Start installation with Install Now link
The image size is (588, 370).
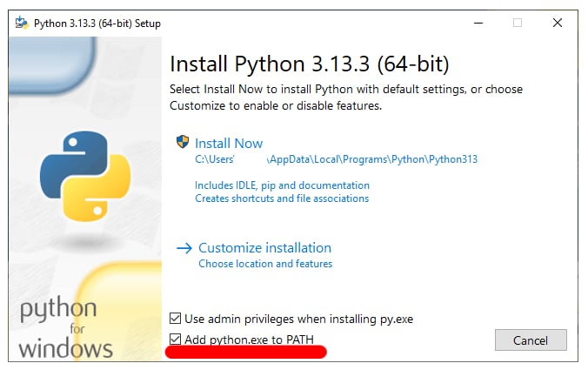tap(229, 143)
